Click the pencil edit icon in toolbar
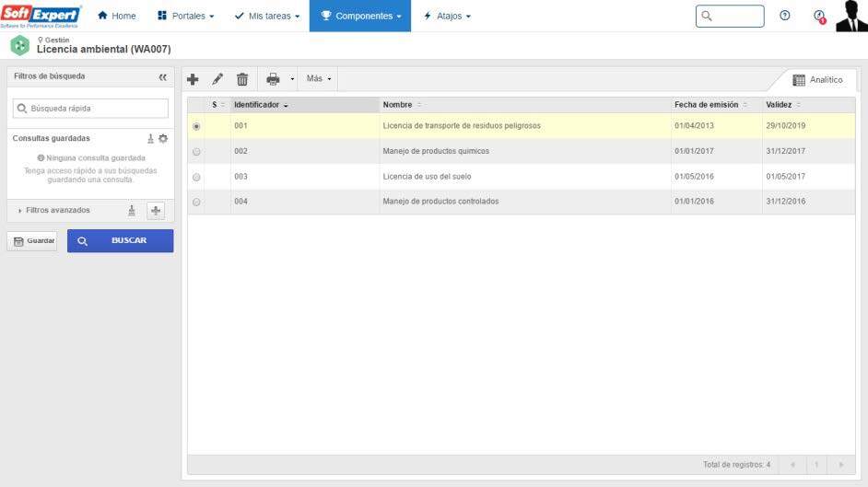This screenshot has width=868, height=487. pyautogui.click(x=217, y=79)
